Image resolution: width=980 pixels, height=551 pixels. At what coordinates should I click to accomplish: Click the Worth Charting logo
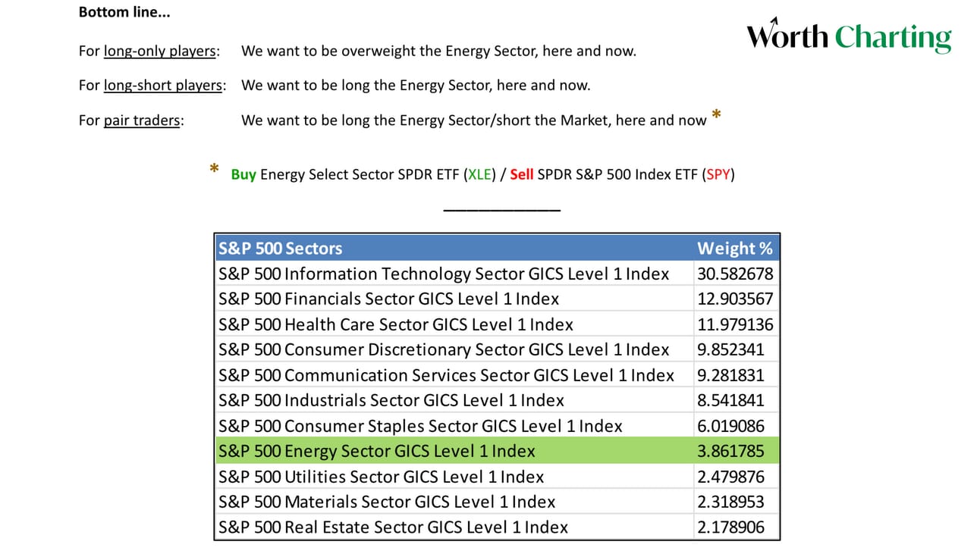tap(849, 36)
